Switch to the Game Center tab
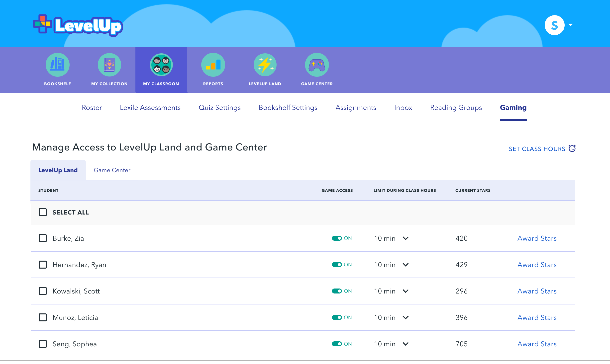Image resolution: width=610 pixels, height=364 pixels. pos(112,170)
